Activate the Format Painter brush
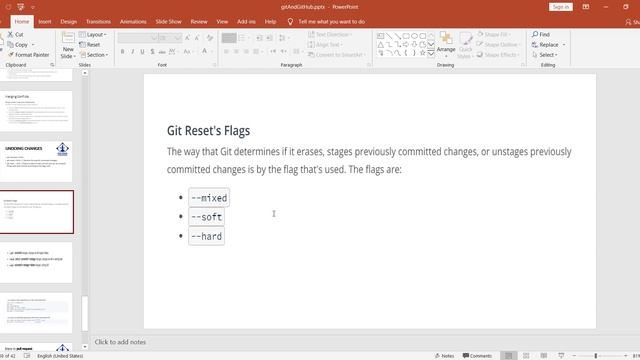 click(11, 55)
